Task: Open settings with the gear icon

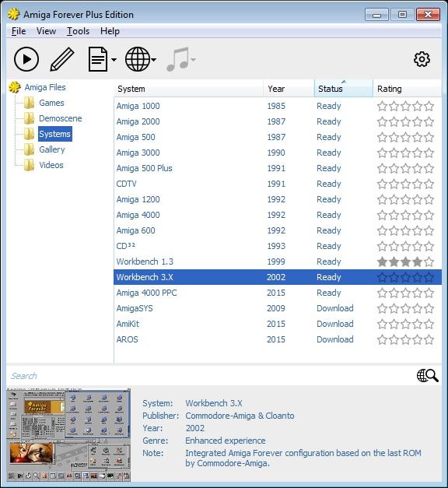Action: point(422,59)
